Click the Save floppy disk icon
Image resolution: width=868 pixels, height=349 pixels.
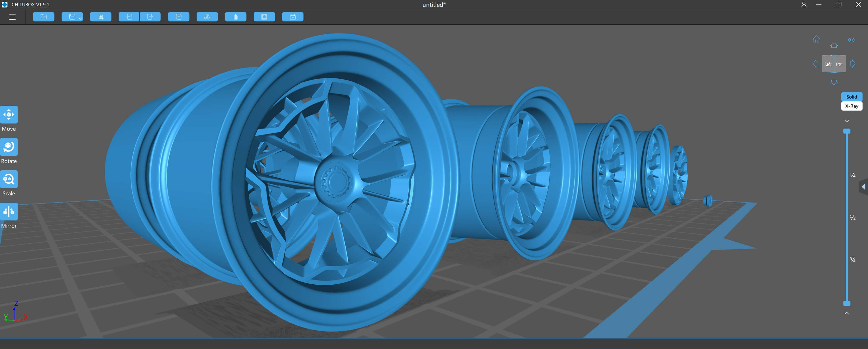[x=72, y=17]
